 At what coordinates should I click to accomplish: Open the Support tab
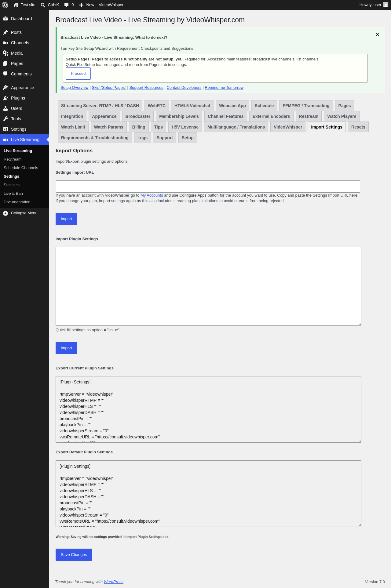[x=165, y=138]
